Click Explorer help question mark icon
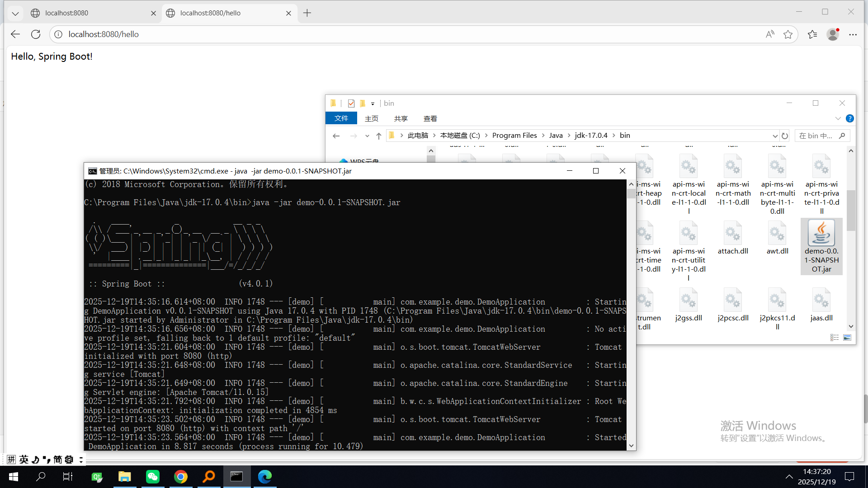This screenshot has width=868, height=488. point(850,118)
